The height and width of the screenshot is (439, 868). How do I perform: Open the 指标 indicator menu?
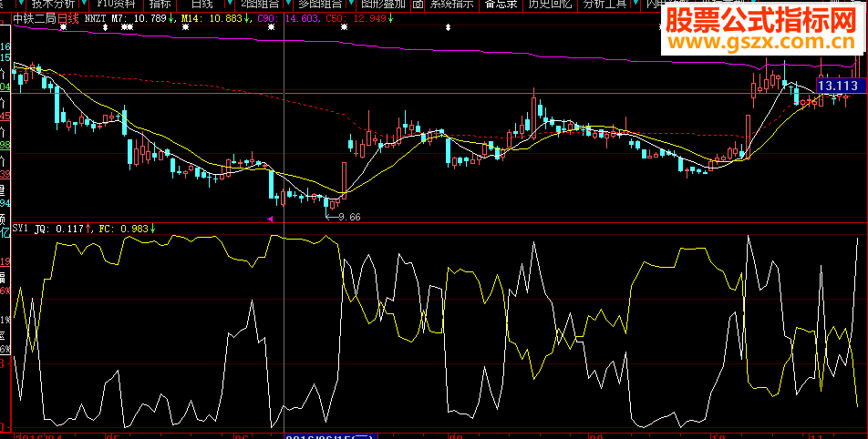pyautogui.click(x=160, y=5)
